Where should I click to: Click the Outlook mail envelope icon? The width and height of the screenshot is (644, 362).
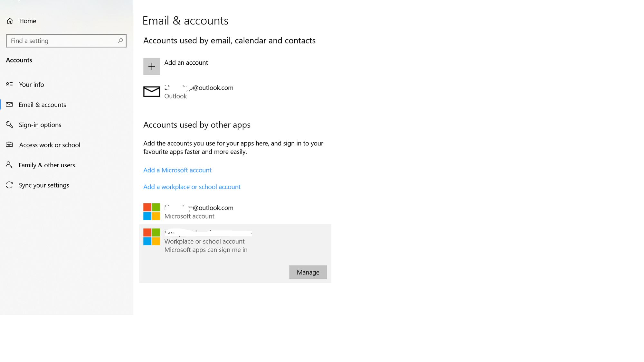tap(152, 91)
